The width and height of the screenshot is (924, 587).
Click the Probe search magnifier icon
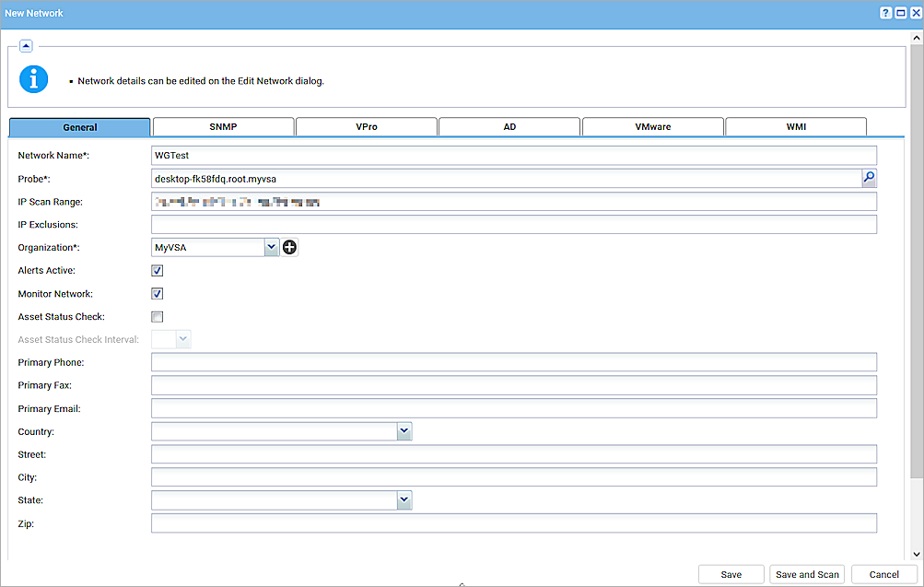coord(867,178)
